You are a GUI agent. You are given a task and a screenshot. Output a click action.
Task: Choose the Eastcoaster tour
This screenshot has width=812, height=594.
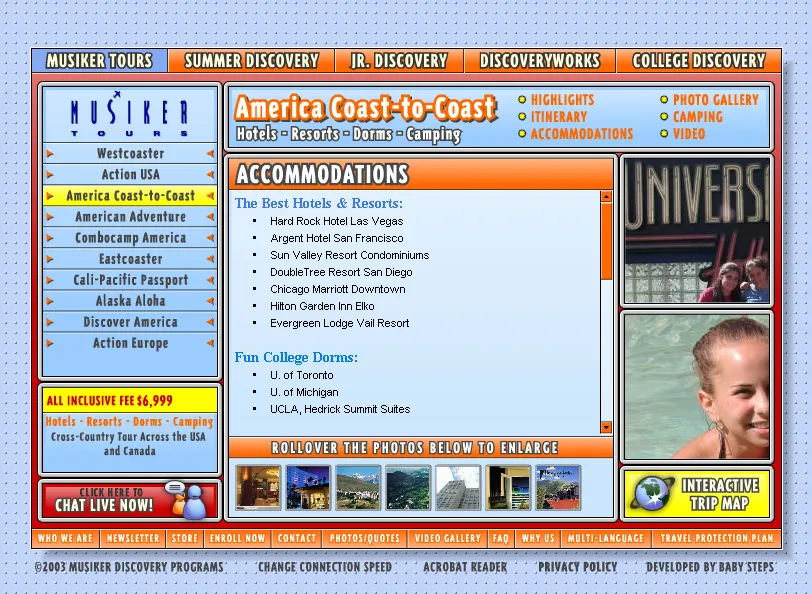pyautogui.click(x=130, y=259)
